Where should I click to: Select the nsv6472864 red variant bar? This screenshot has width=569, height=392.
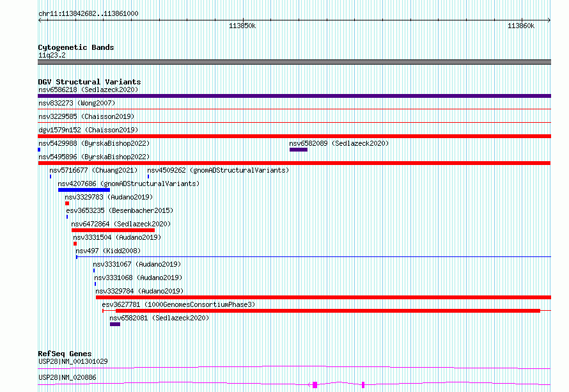click(113, 230)
